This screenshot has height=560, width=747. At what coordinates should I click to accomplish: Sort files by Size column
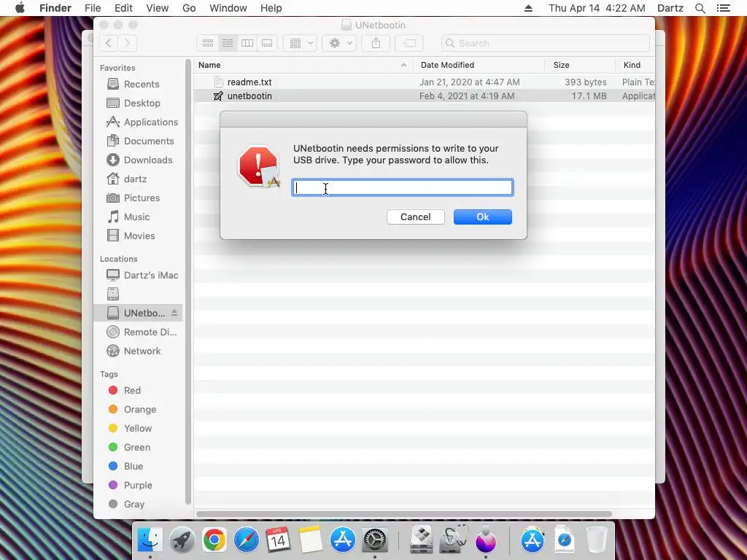pyautogui.click(x=580, y=65)
